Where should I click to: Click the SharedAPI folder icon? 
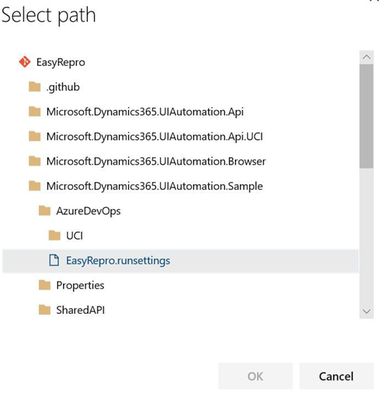tap(45, 310)
